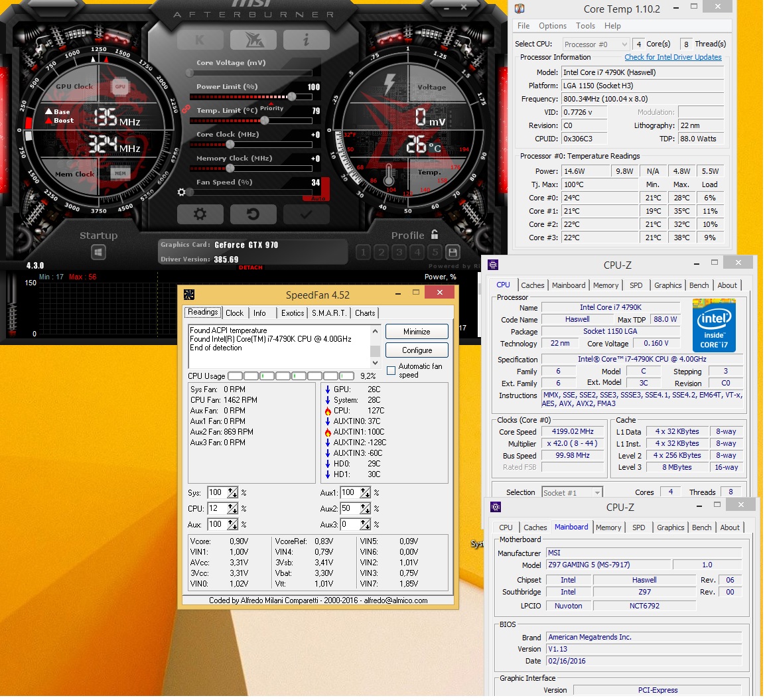The image size is (765, 700).
Task: Click the Afterburner reset arrow button
Action: tap(253, 214)
